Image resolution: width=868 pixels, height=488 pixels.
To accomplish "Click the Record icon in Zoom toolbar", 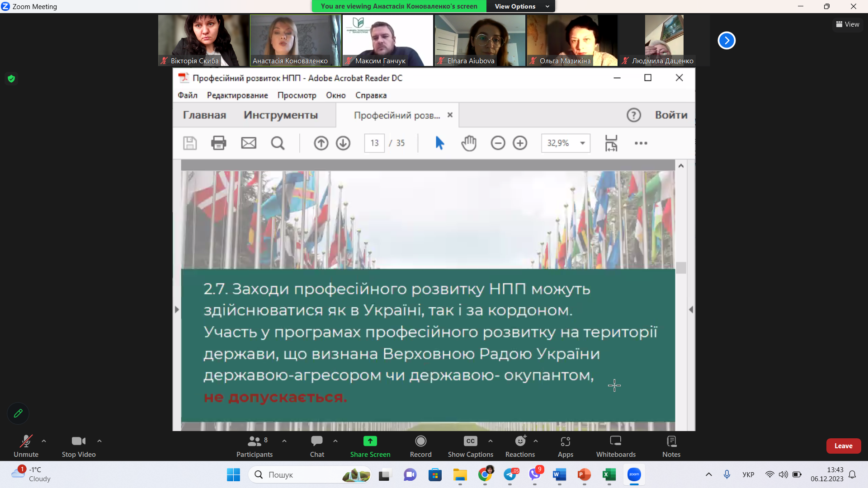I will (x=420, y=441).
